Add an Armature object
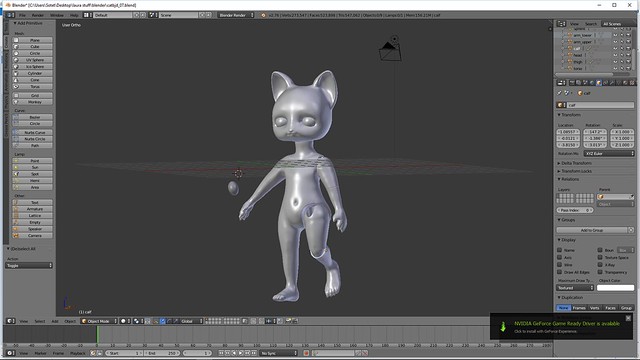 point(32,209)
